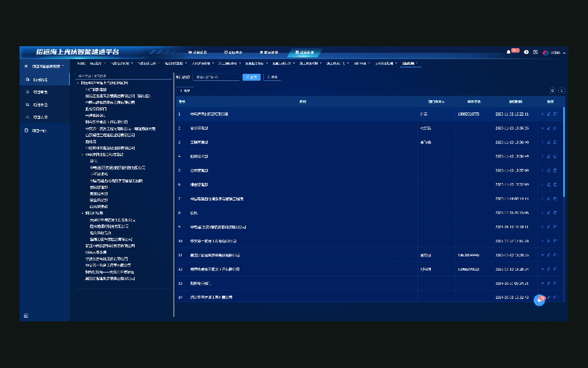Image resolution: width=588 pixels, height=368 pixels.
Task: Click the edit pencil icon in row 2
Action: point(549,128)
